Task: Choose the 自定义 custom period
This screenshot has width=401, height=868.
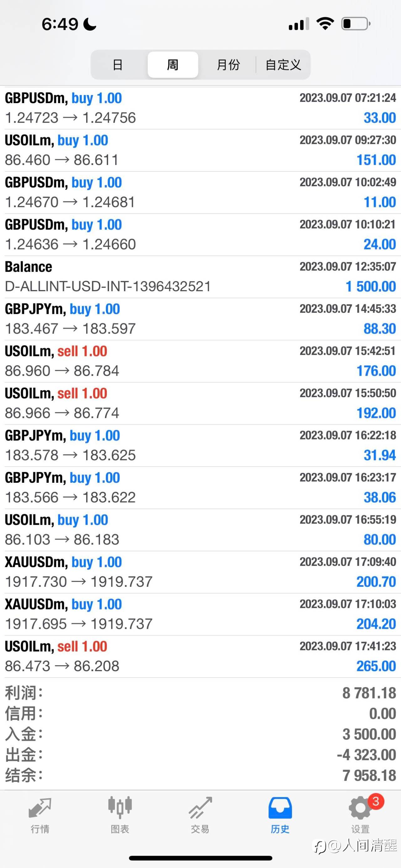Action: click(x=283, y=65)
